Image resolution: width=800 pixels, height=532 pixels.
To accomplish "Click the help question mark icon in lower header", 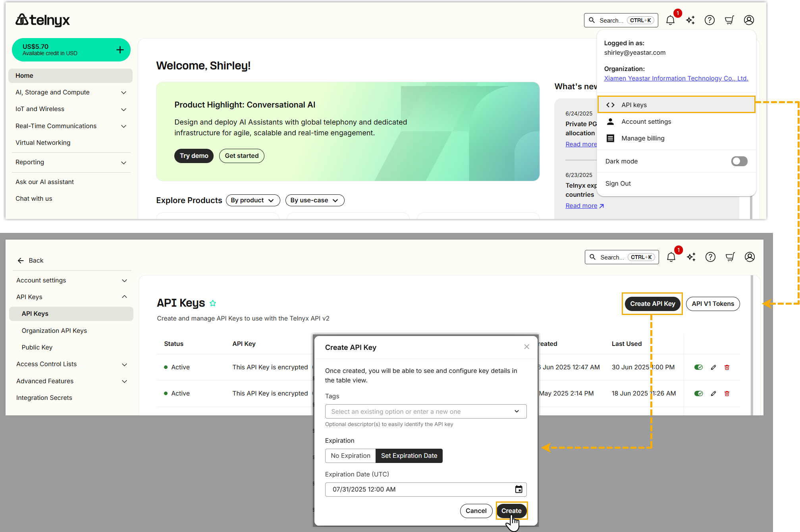I will coord(710,257).
